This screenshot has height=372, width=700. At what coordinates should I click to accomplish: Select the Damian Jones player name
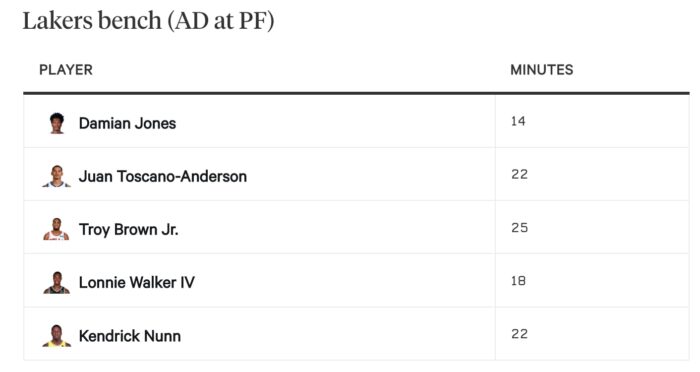click(x=127, y=123)
